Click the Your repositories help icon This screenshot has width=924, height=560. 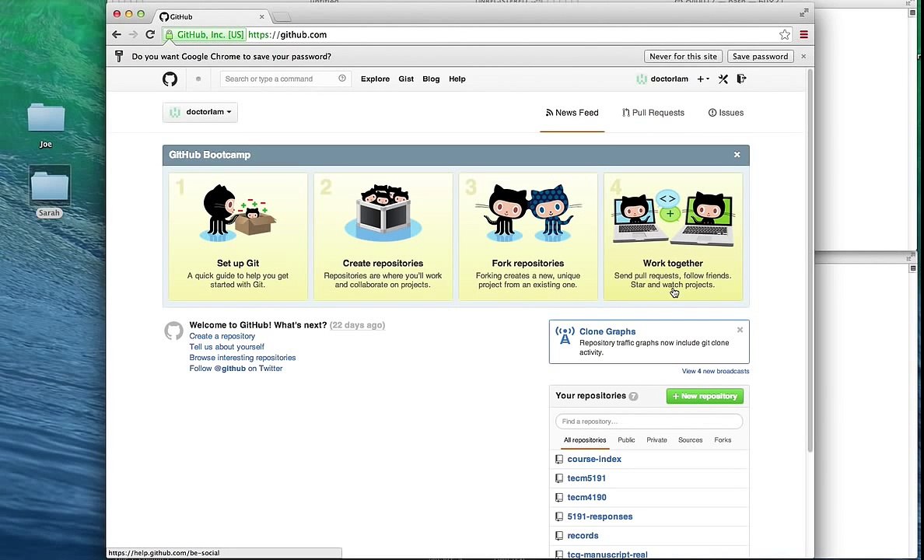tap(633, 396)
